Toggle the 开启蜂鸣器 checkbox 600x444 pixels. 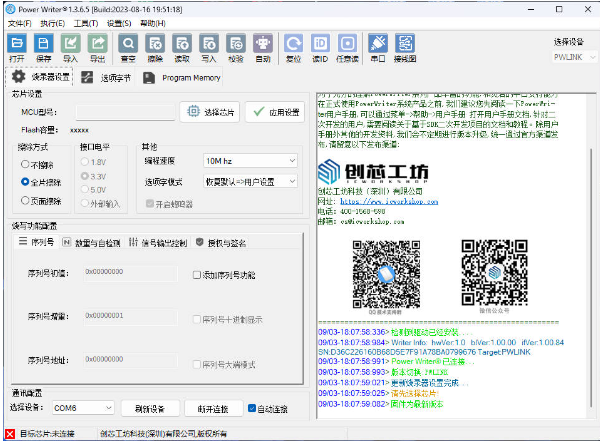pyautogui.click(x=150, y=204)
